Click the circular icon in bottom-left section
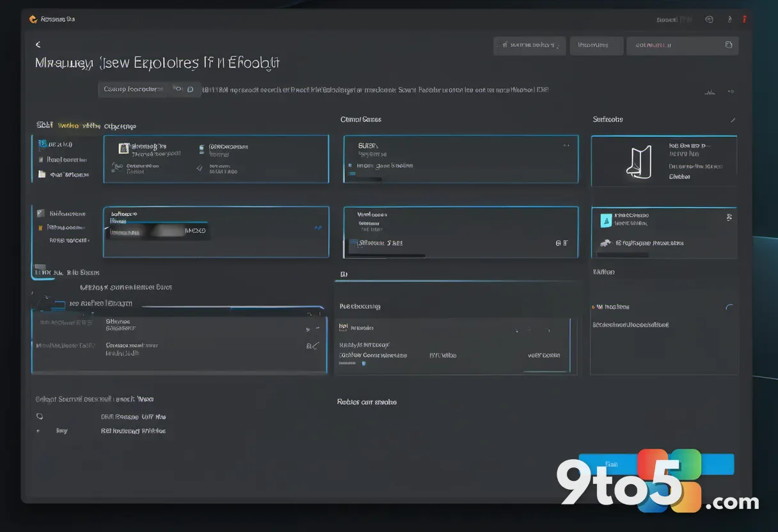Image resolution: width=778 pixels, height=532 pixels. tap(40, 416)
